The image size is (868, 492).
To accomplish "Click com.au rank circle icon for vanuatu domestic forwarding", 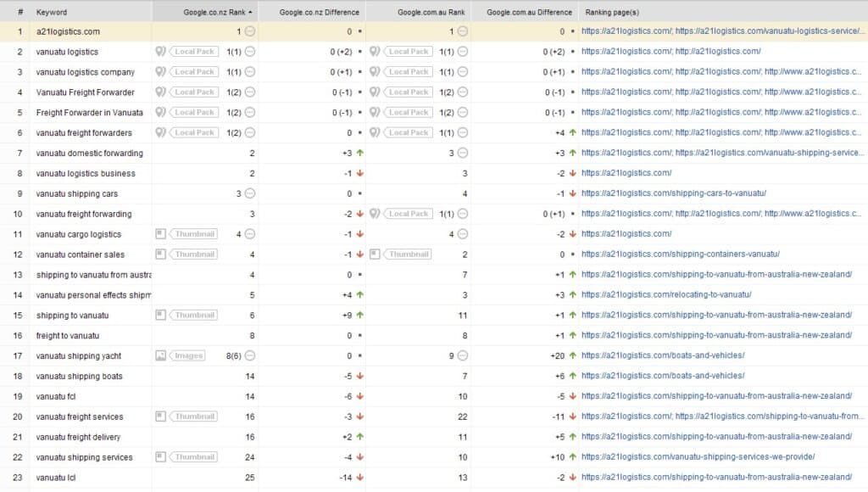I will click(x=463, y=153).
